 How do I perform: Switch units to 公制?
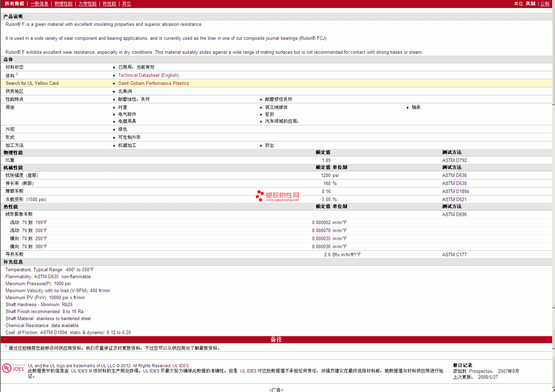545,3
